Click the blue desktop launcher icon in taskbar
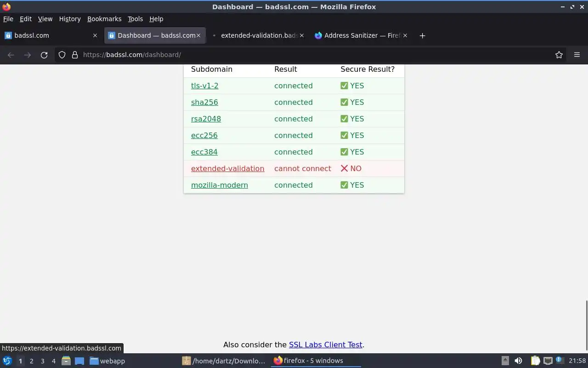Image resolution: width=588 pixels, height=368 pixels. 79,361
